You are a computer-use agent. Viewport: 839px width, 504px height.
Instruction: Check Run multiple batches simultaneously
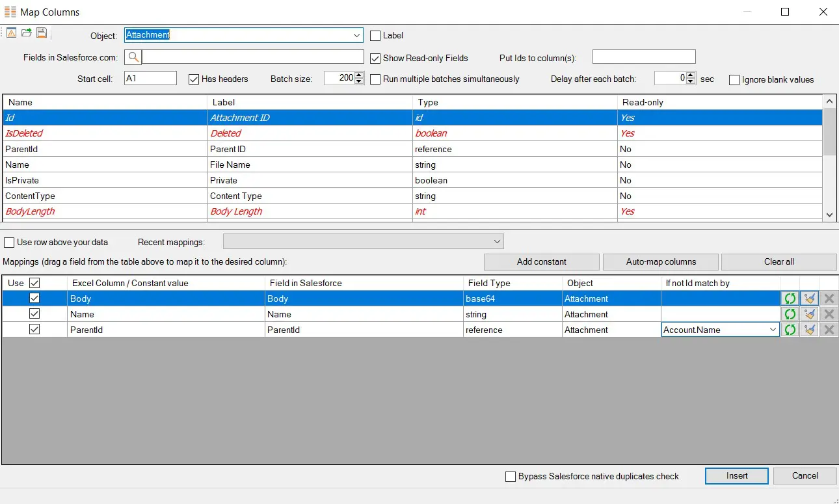(375, 79)
